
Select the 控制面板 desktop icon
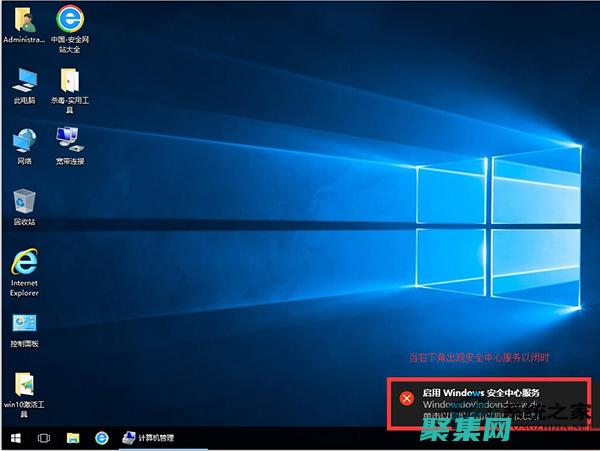tap(23, 323)
